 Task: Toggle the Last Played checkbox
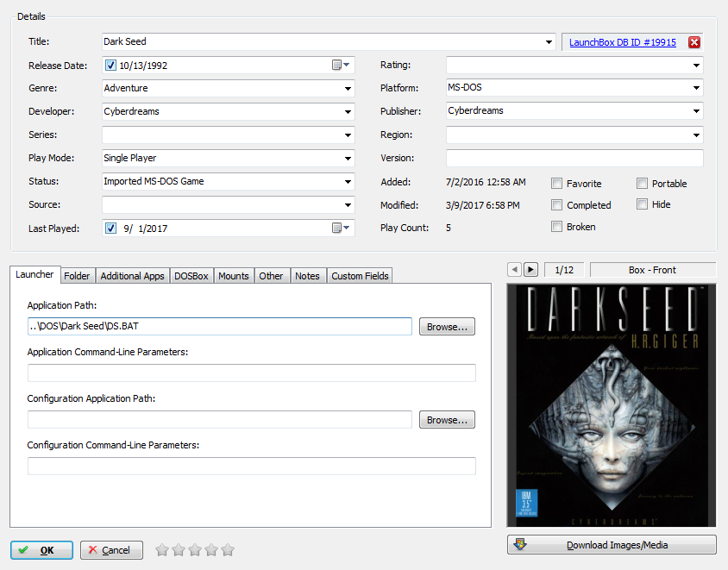tap(110, 228)
